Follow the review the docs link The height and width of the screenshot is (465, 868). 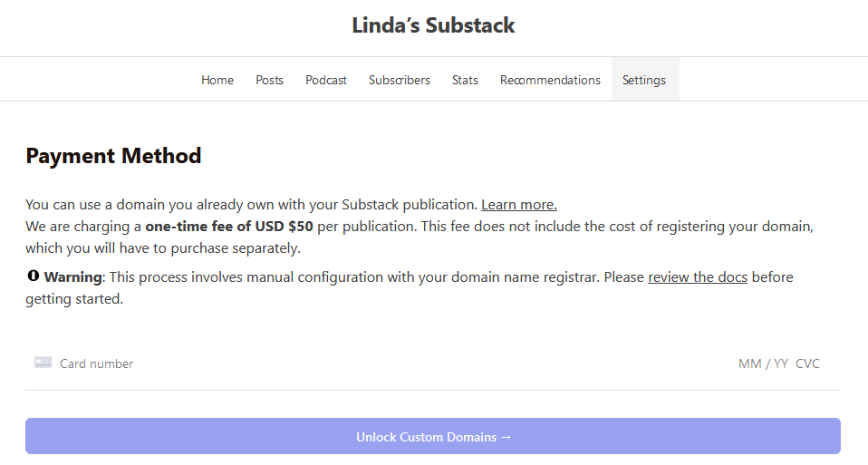click(698, 276)
